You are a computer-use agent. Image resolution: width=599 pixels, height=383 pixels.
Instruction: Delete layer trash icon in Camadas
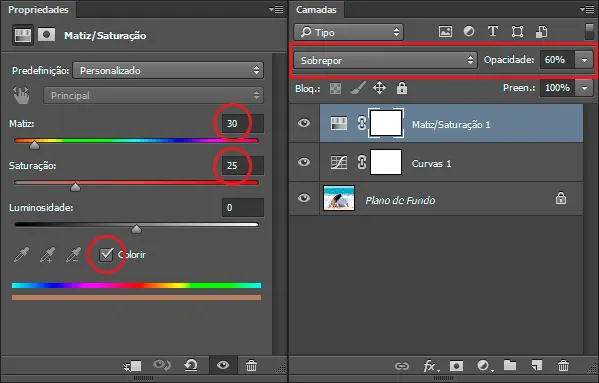tap(563, 365)
